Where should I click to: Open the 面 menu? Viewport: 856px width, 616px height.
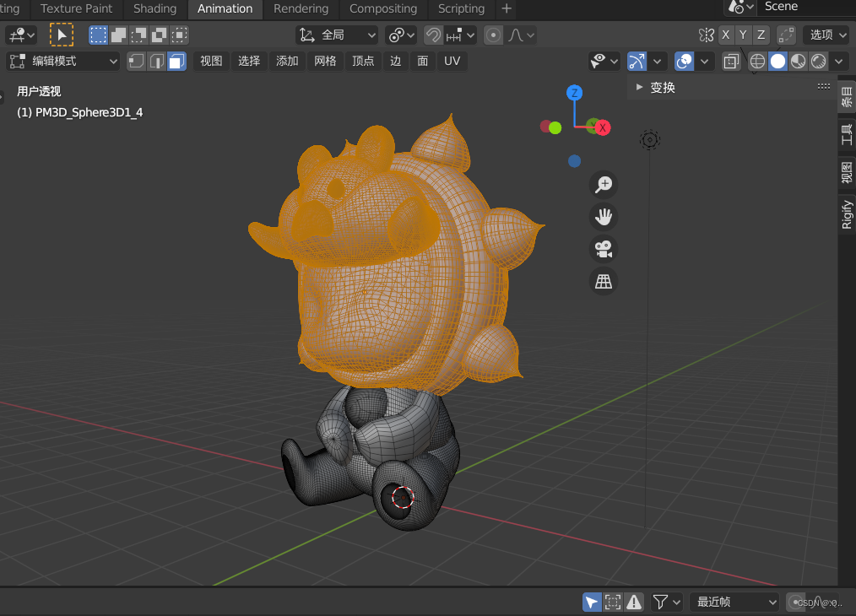[x=423, y=61]
